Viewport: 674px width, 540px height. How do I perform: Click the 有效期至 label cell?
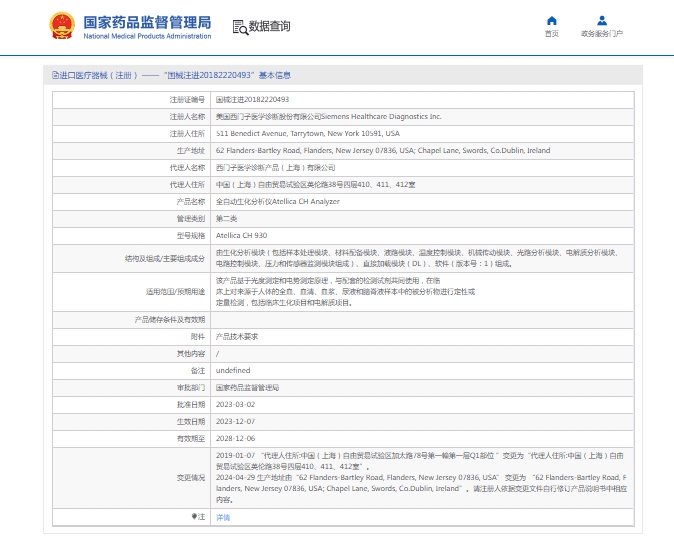(132, 439)
